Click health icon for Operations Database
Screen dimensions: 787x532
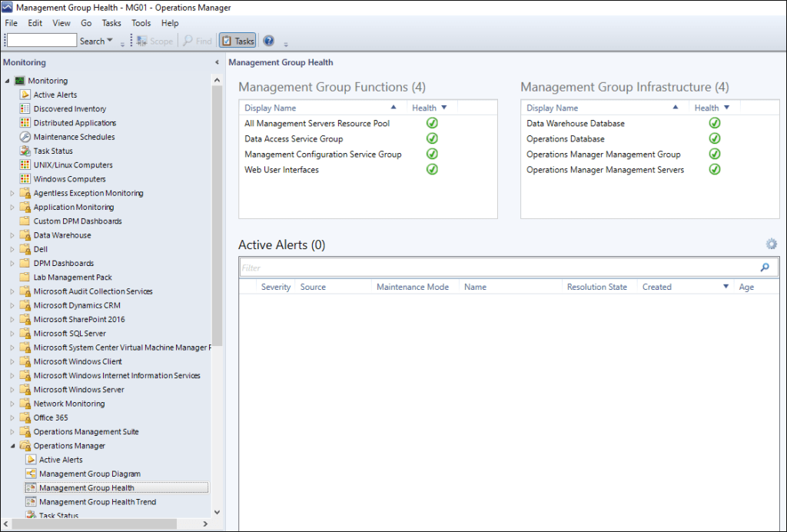715,138
